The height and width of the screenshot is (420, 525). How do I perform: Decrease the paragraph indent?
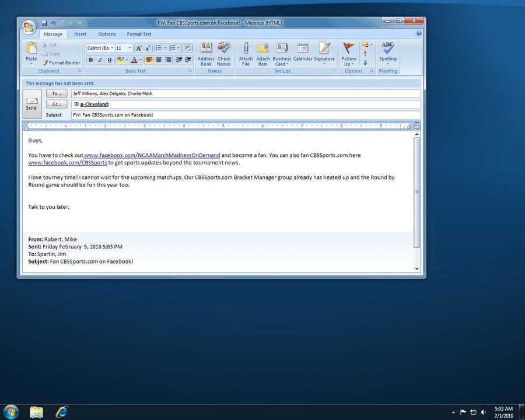pos(179,60)
